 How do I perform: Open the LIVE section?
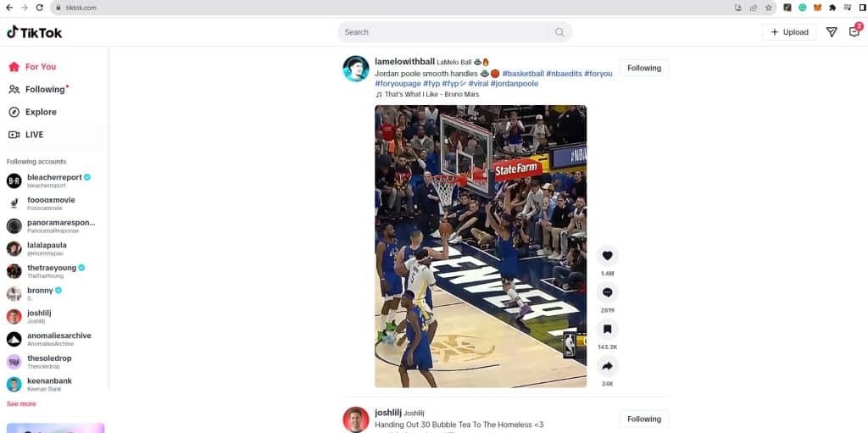coord(34,135)
